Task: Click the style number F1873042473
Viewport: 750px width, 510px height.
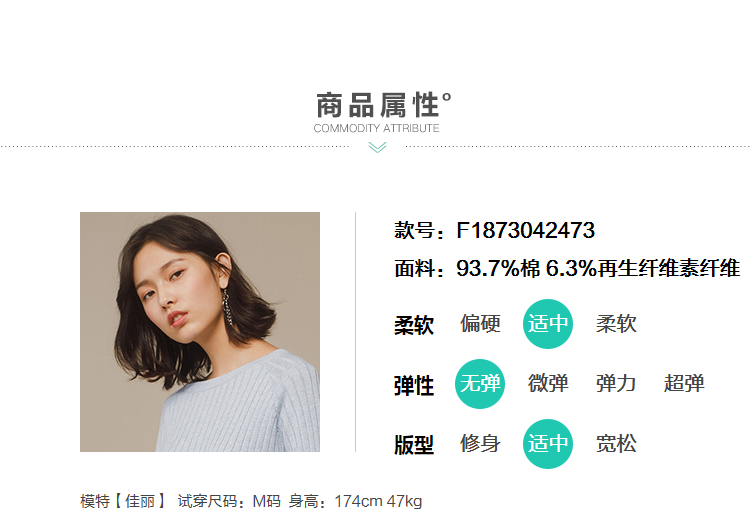Action: click(x=526, y=231)
